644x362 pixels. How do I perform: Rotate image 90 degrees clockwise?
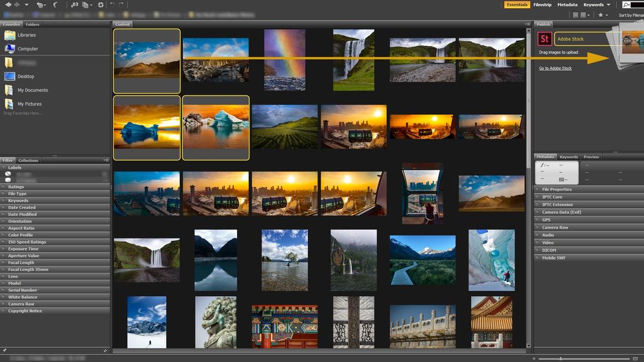click(x=120, y=4)
